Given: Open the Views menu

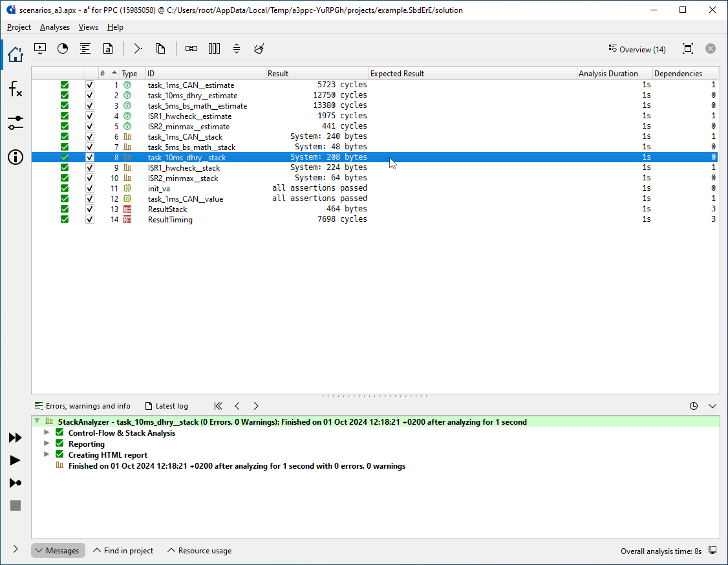Looking at the screenshot, I should [x=88, y=27].
